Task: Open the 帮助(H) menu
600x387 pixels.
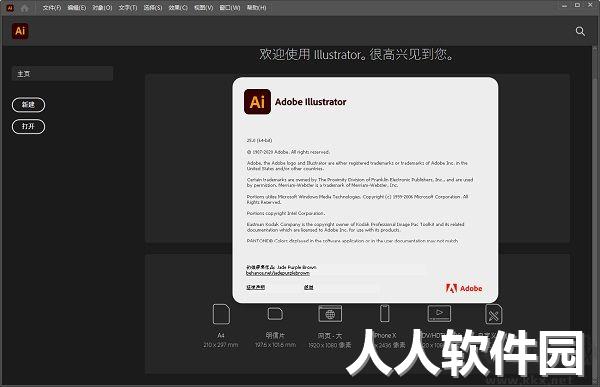Action: (256, 8)
